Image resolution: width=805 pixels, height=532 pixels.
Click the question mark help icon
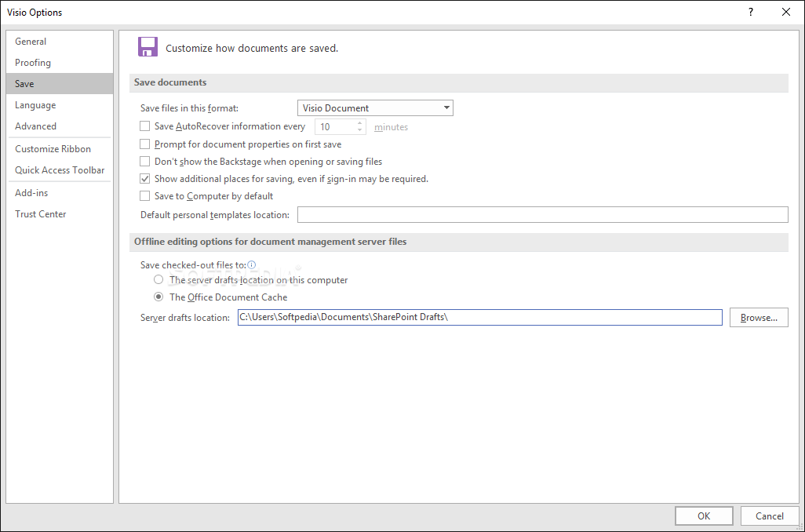[750, 12]
